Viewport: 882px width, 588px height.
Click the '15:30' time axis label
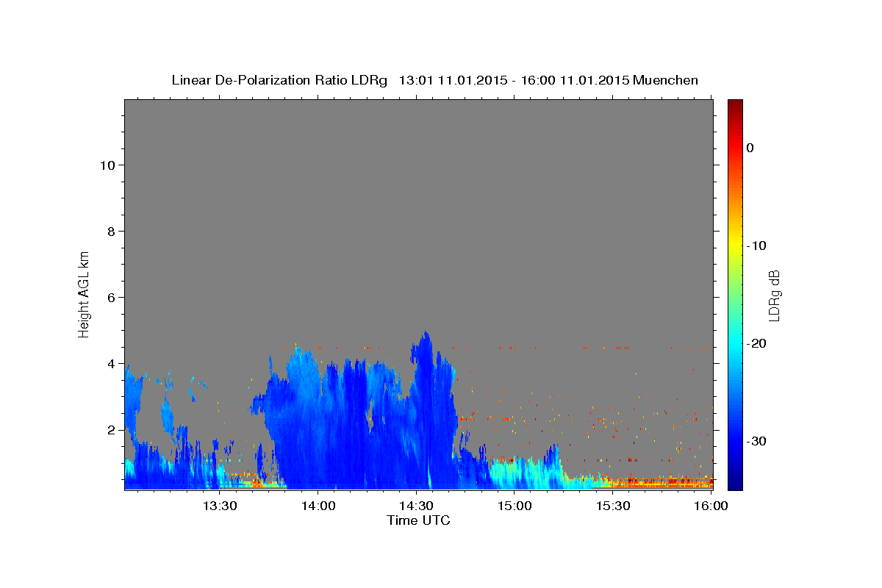point(613,506)
